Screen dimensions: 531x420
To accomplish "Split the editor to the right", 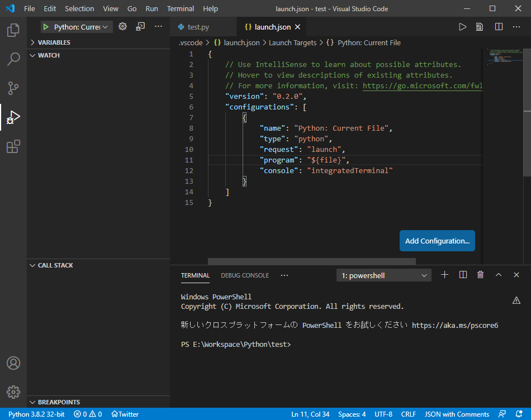I will tap(499, 27).
